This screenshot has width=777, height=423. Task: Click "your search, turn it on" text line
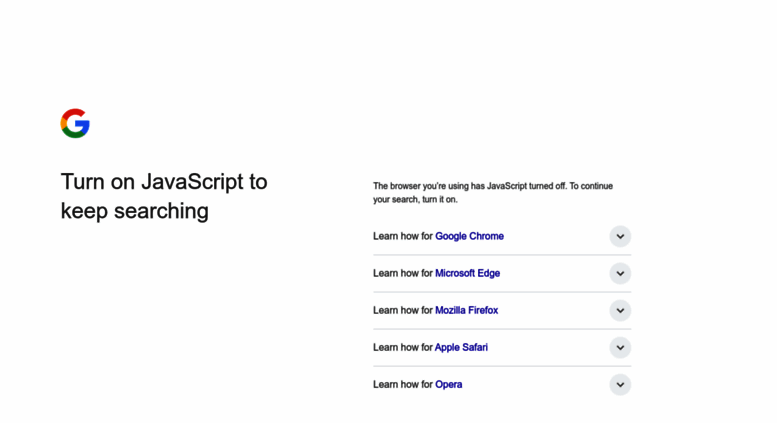[x=415, y=200]
